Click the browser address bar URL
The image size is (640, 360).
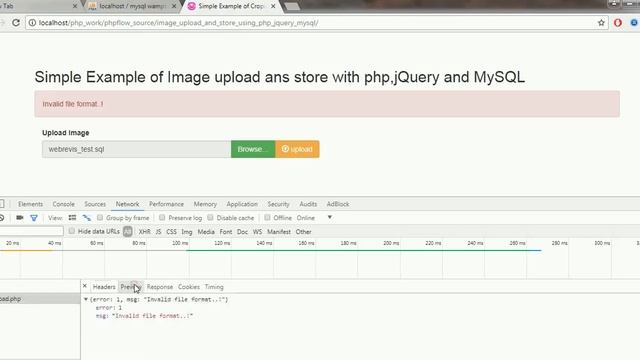(179, 23)
